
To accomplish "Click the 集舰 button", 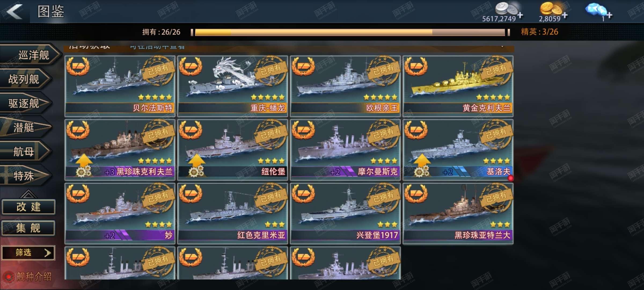I will (28, 228).
